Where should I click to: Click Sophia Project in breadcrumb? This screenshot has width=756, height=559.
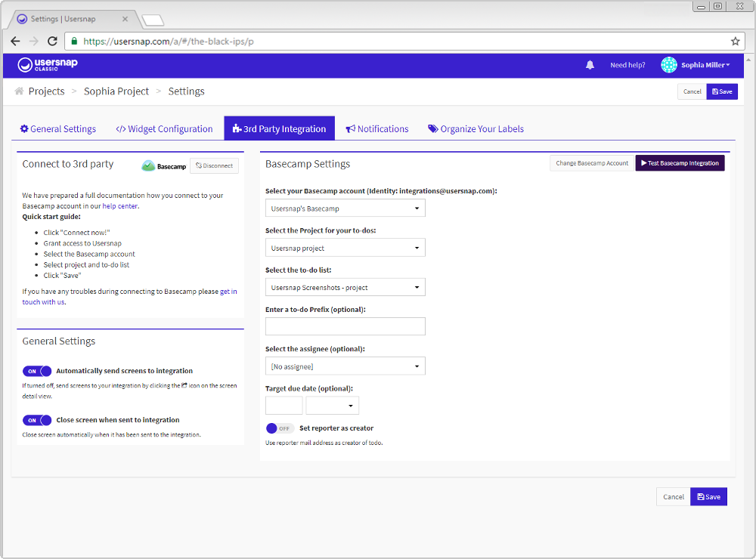(x=116, y=91)
